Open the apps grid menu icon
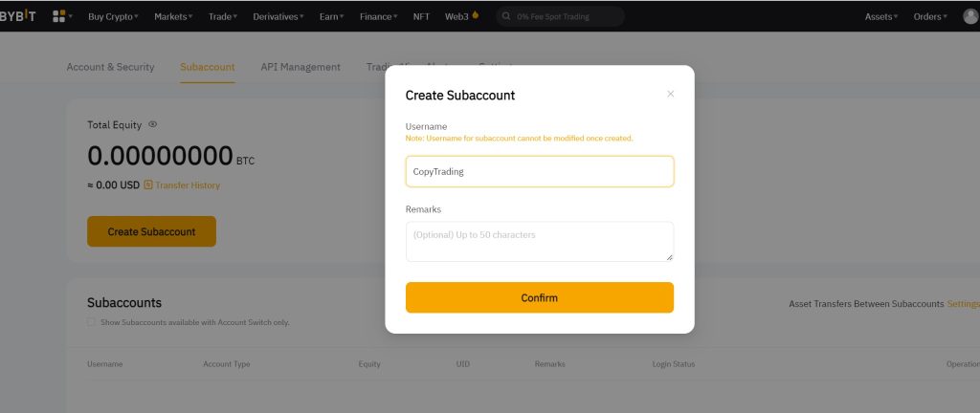 coord(59,16)
